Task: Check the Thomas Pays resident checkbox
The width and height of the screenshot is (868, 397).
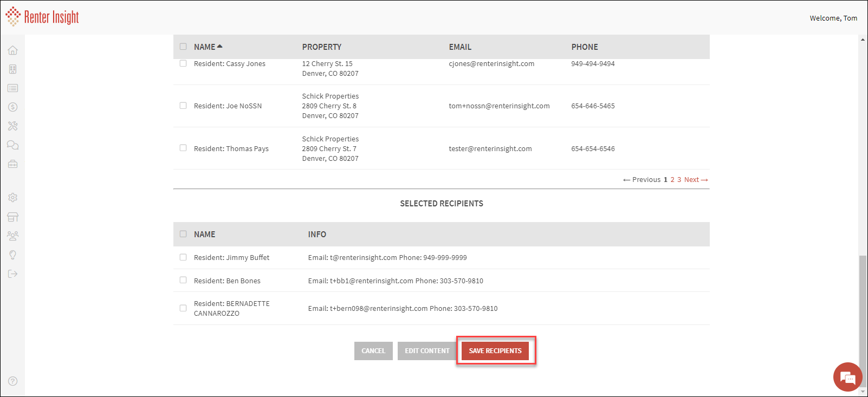Action: click(x=183, y=148)
